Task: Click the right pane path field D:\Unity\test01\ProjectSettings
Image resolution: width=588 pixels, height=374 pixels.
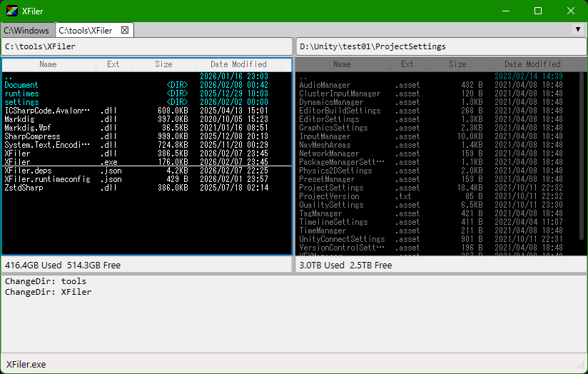Action: [442, 46]
